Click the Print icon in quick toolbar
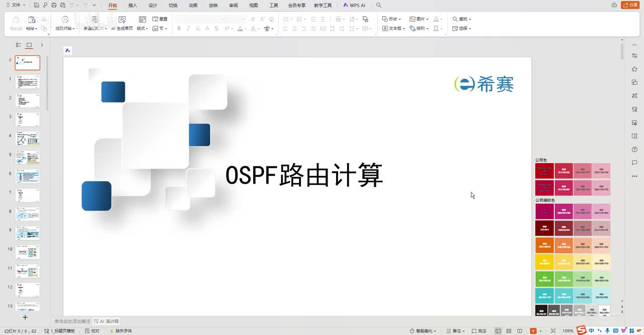This screenshot has height=335, width=644. (54, 5)
